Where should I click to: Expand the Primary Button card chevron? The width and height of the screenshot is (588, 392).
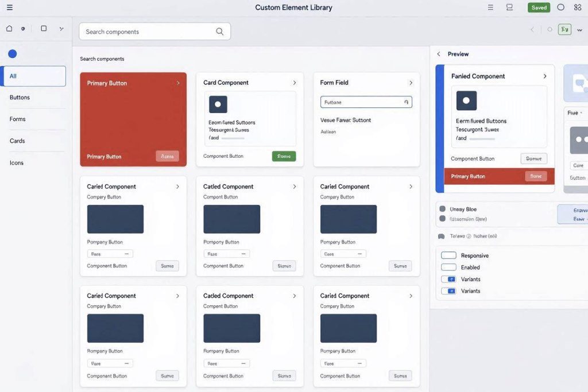pyautogui.click(x=178, y=83)
